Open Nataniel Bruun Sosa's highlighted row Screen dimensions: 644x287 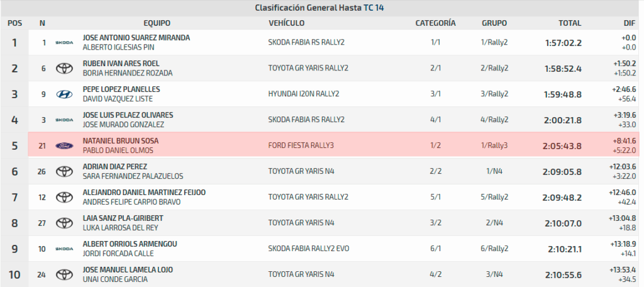tap(333, 144)
